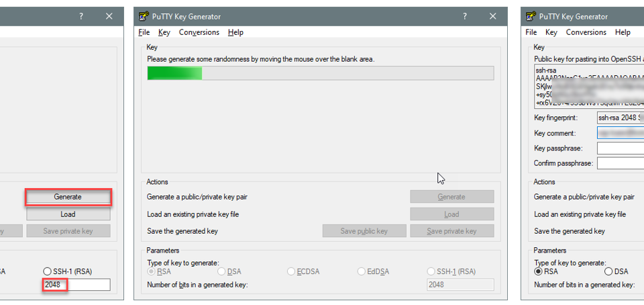Click the 'Key fingerprint:' label
Image resolution: width=644 pixels, height=305 pixels.
[555, 118]
